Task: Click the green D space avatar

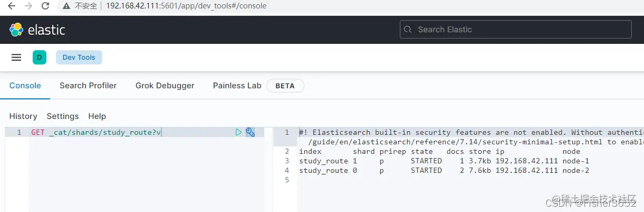Action: [40, 58]
